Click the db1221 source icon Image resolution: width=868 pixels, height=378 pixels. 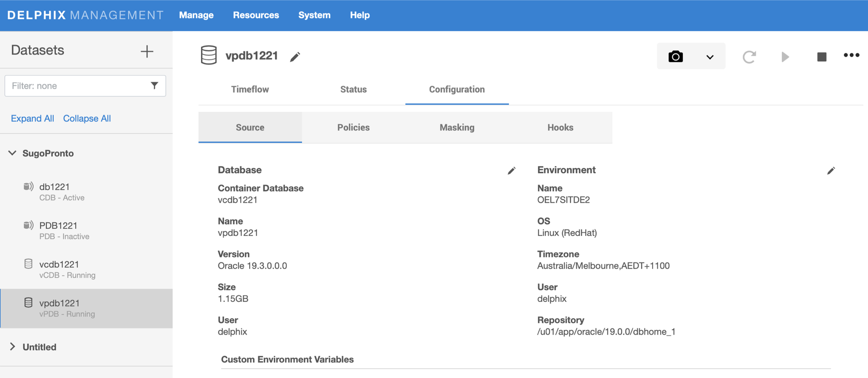28,186
